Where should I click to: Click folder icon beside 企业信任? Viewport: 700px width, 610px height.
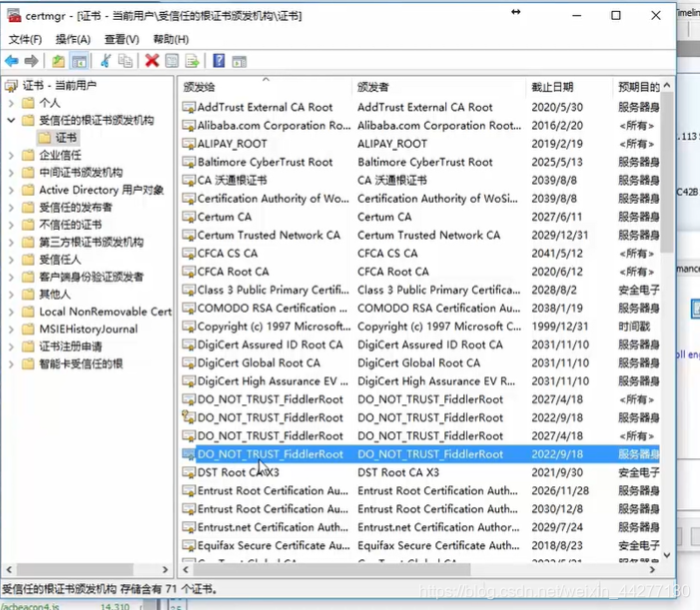click(x=28, y=156)
